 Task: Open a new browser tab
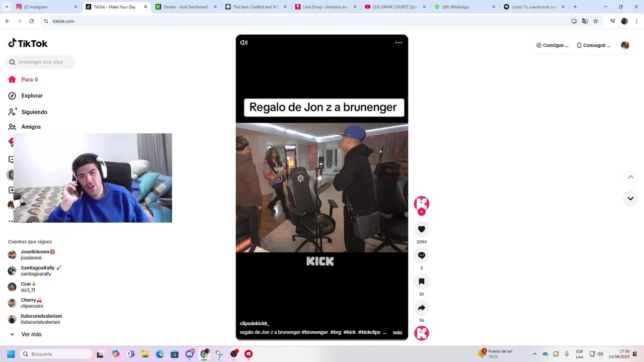point(575,7)
